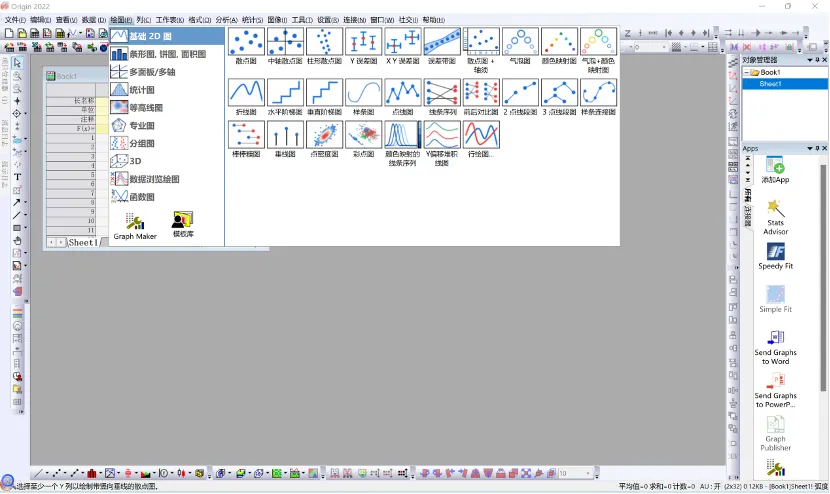Click the 添加App button in Apps
830x494 pixels.
coord(775,169)
